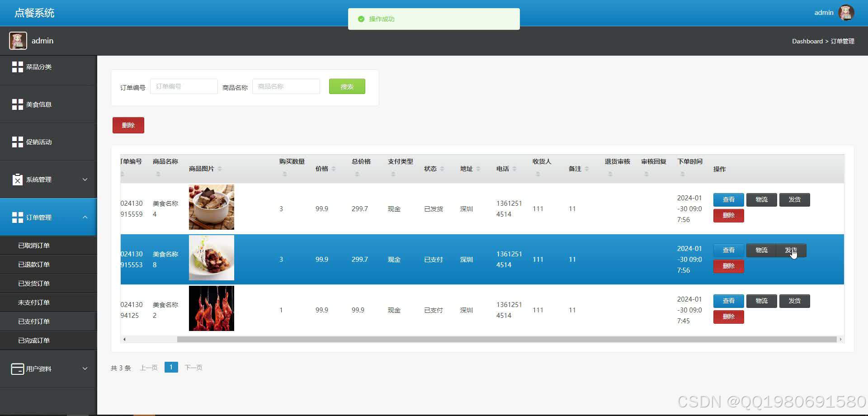The height and width of the screenshot is (416, 868).
Task: Open 已取消订单 submenu item
Action: pos(48,246)
